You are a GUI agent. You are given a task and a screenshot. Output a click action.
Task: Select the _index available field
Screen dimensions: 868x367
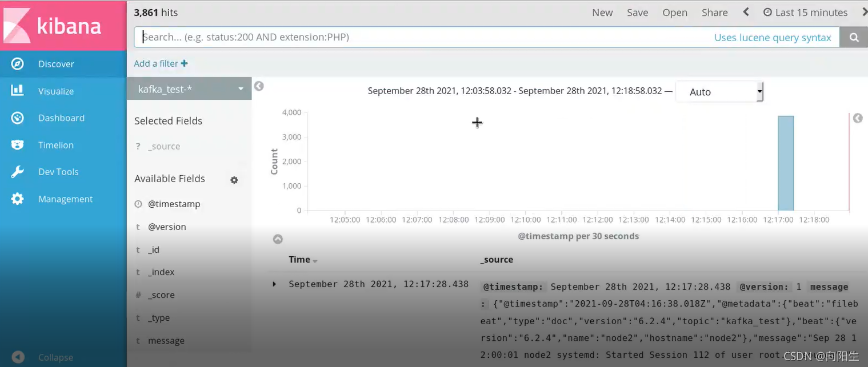click(x=161, y=272)
